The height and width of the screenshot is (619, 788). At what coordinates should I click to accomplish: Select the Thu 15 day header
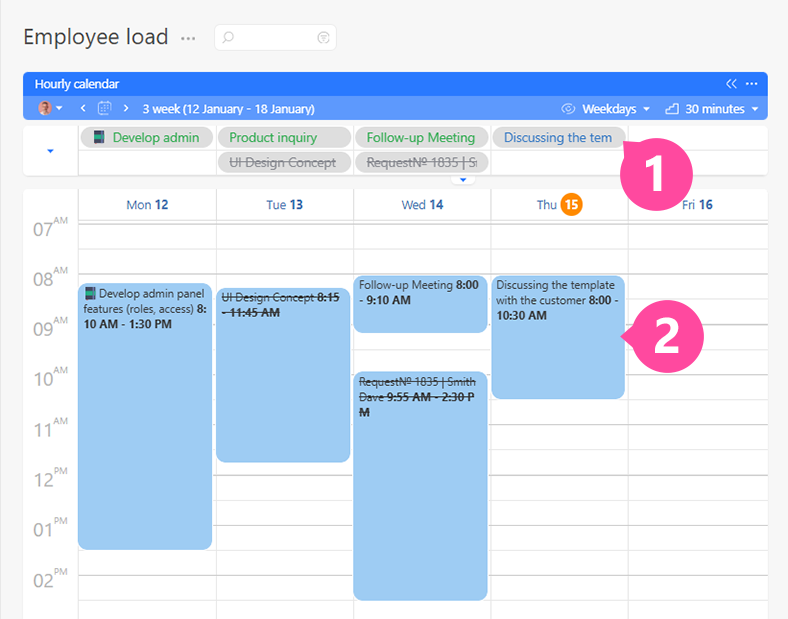[559, 205]
